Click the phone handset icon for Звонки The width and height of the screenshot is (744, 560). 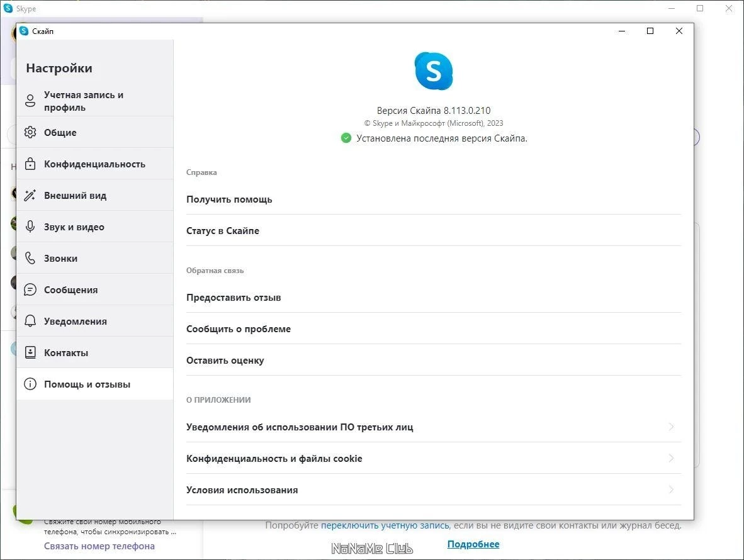point(30,258)
